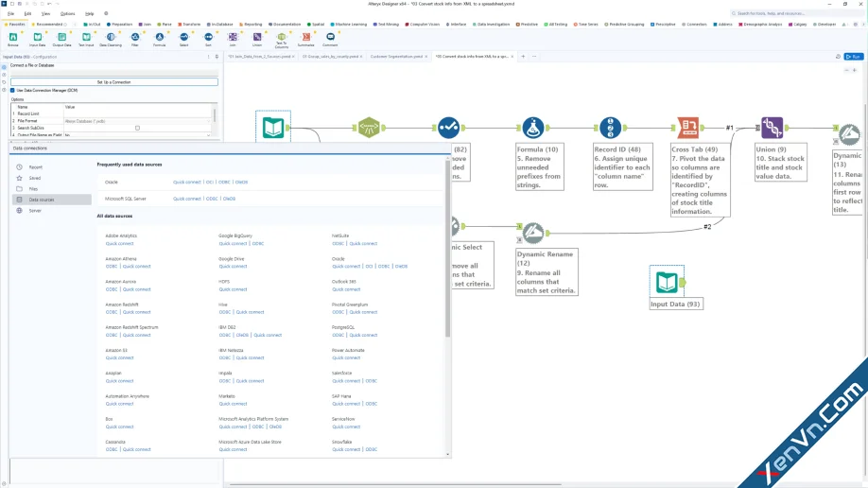Switch to Join_Data_from_2_Sources tab

click(x=260, y=57)
